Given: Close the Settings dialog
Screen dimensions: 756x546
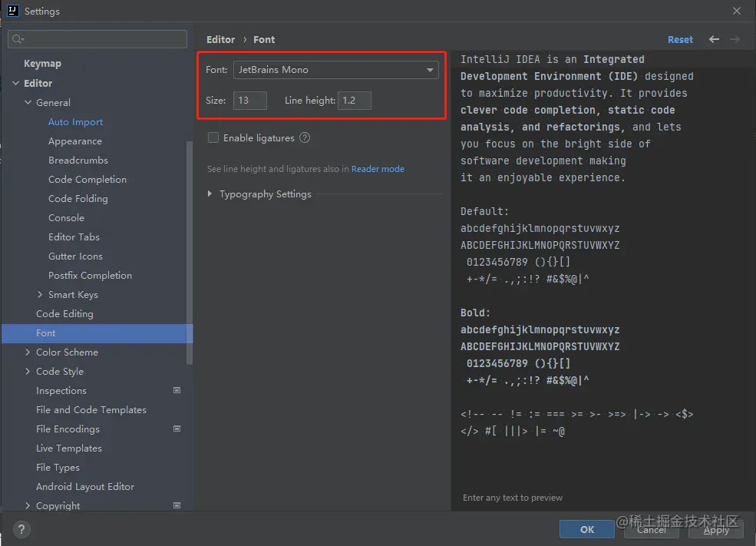Looking at the screenshot, I should (x=737, y=11).
